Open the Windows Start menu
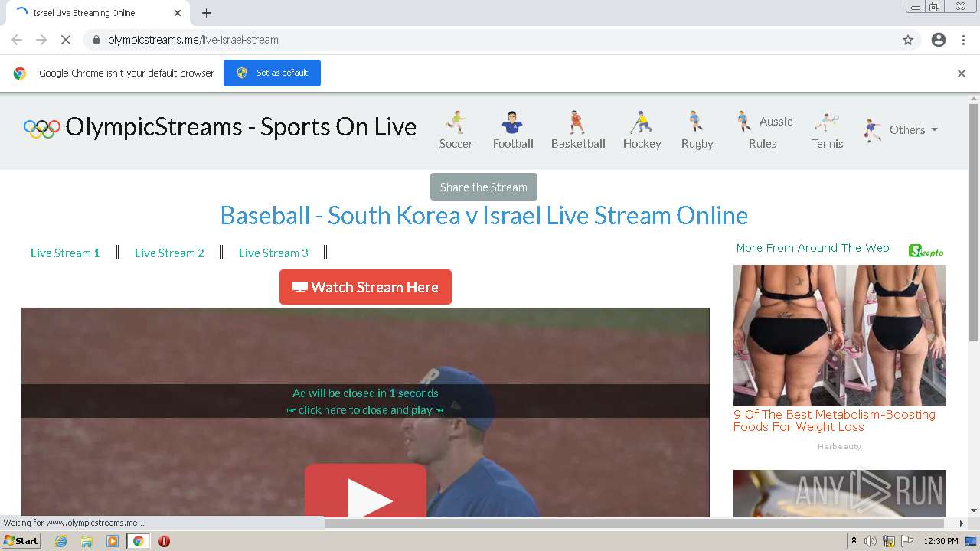 (21, 540)
